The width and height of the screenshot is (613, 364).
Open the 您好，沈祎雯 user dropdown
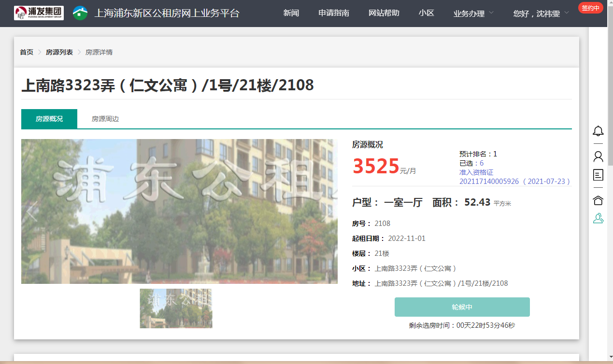[x=541, y=14]
